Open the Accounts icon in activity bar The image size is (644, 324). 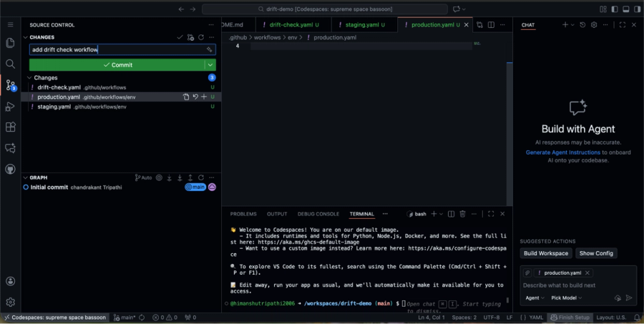(x=10, y=281)
